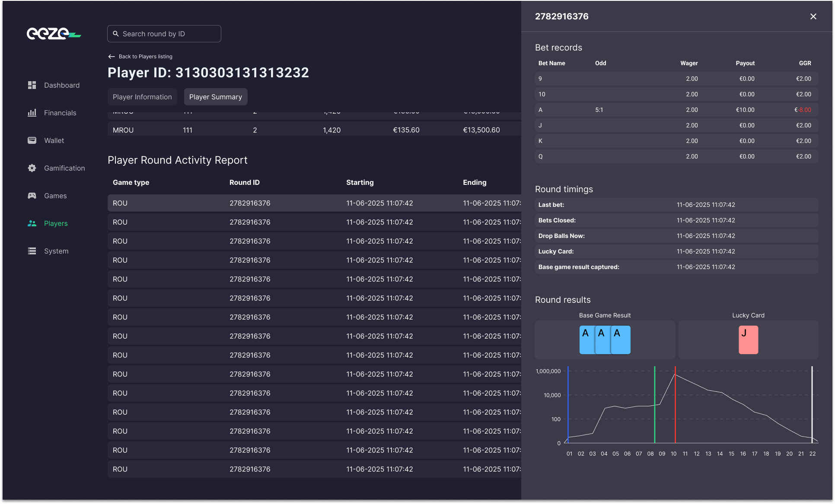Click the Dashboard grid icon
This screenshot has width=835, height=504.
coord(32,85)
